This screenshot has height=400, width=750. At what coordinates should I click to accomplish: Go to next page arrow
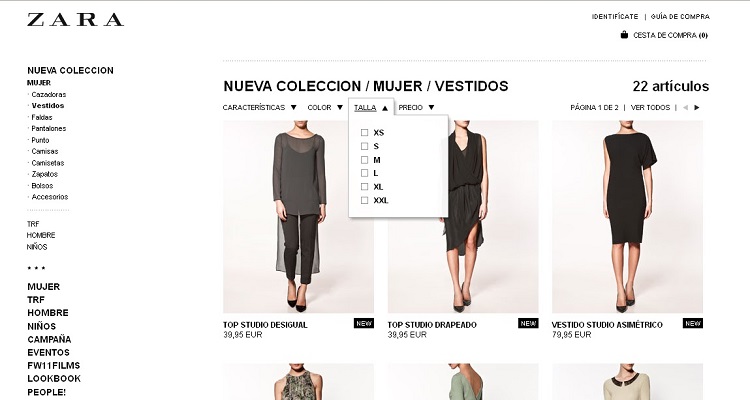(x=697, y=108)
